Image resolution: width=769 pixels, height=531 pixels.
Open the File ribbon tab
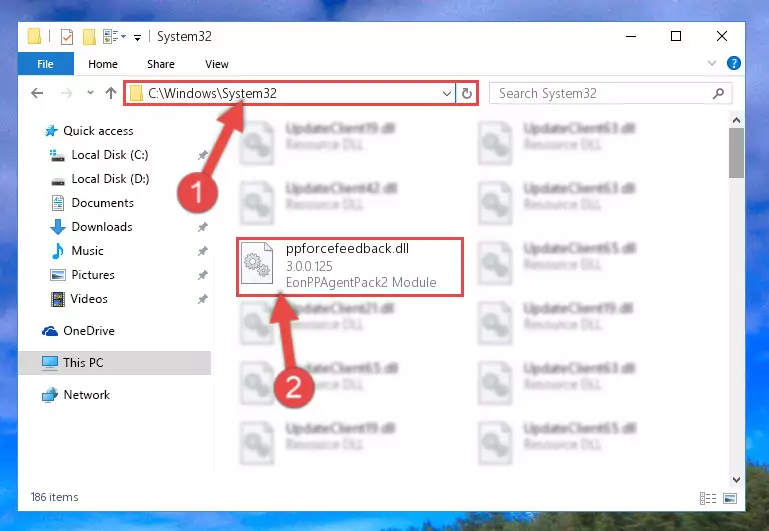46,64
